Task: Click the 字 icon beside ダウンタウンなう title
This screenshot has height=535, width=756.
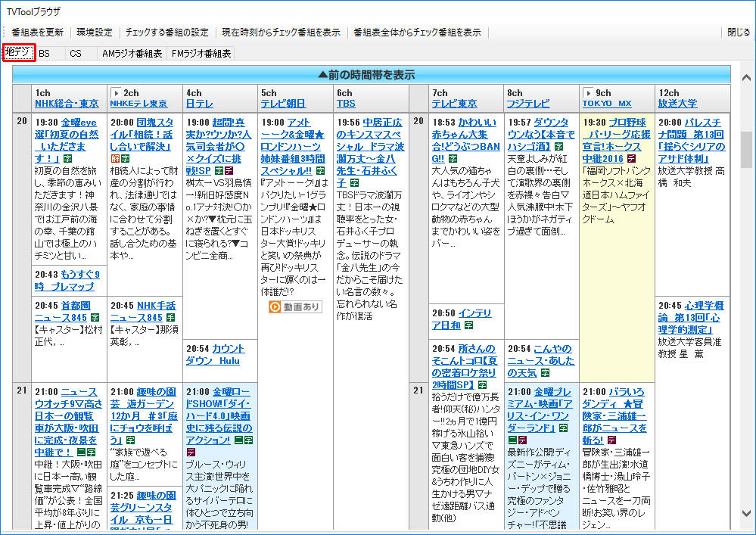Action: pos(558,147)
